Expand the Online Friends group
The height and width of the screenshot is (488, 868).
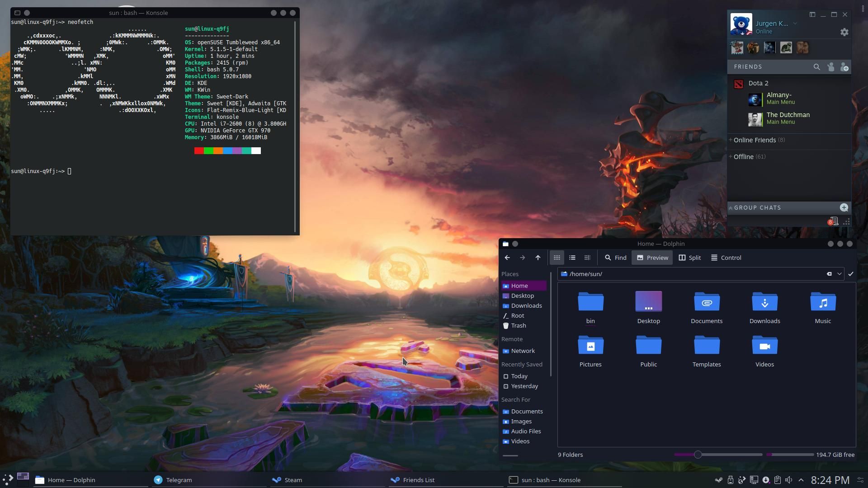(754, 140)
